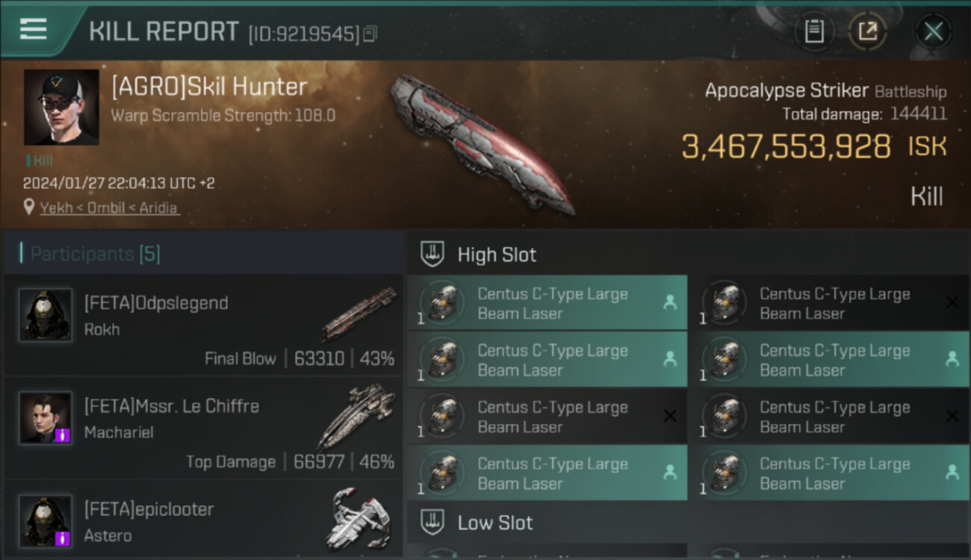Viewport: 971px width, 560px height.
Task: Share the kill report externally
Action: 867,31
